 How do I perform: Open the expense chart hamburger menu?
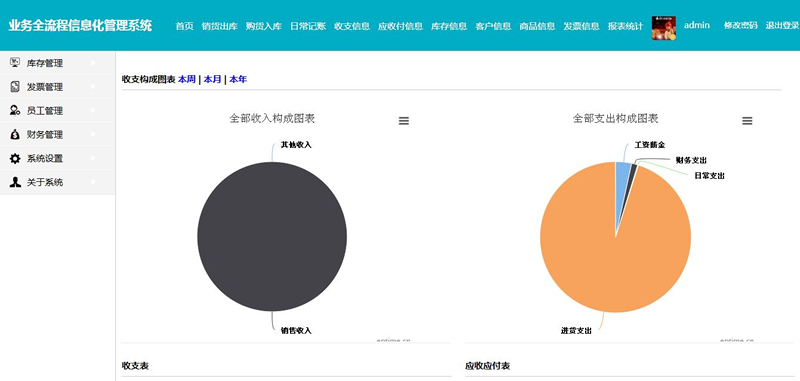pyautogui.click(x=747, y=121)
